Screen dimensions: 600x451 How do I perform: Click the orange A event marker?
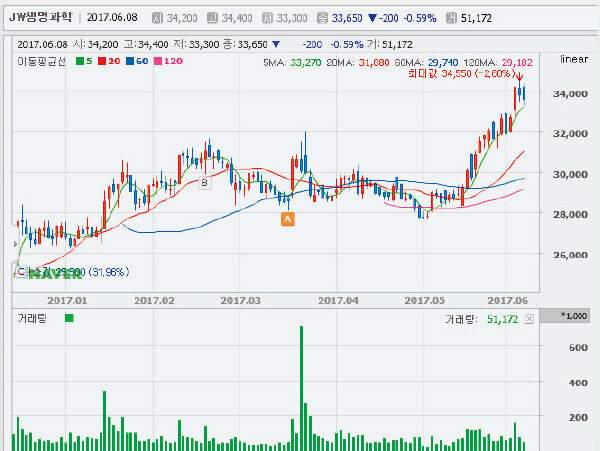[x=288, y=218]
